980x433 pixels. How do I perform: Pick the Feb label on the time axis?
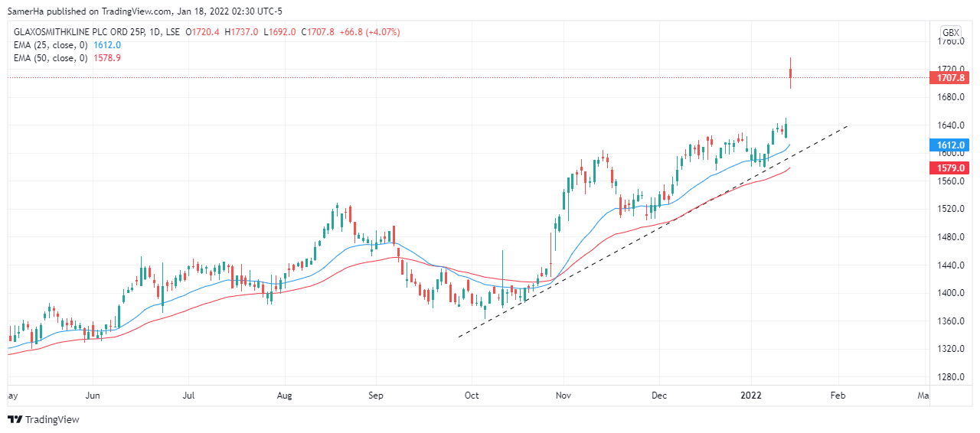pos(838,396)
